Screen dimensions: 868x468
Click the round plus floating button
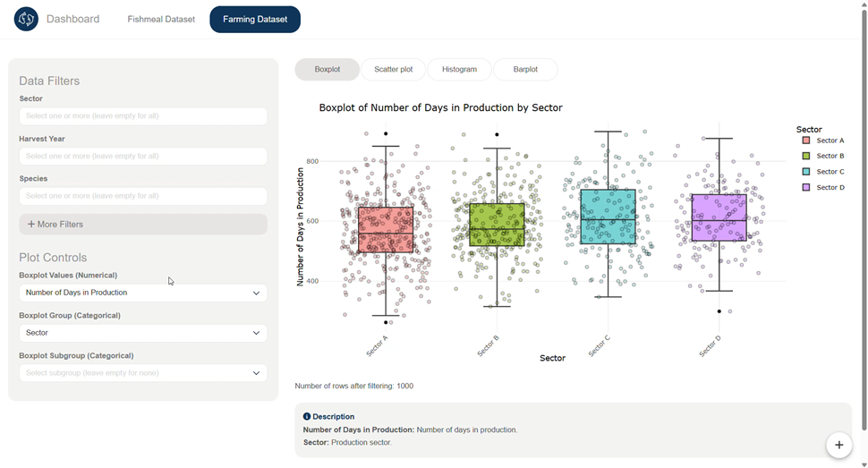tap(838, 445)
